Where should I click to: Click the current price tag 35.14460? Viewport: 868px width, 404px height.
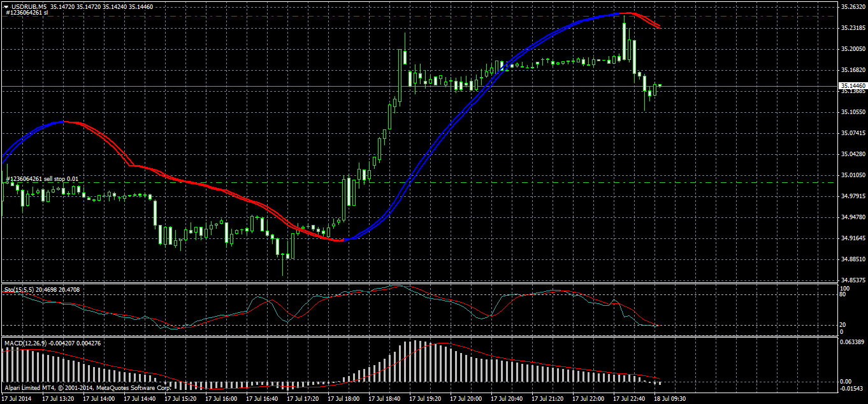(x=852, y=85)
